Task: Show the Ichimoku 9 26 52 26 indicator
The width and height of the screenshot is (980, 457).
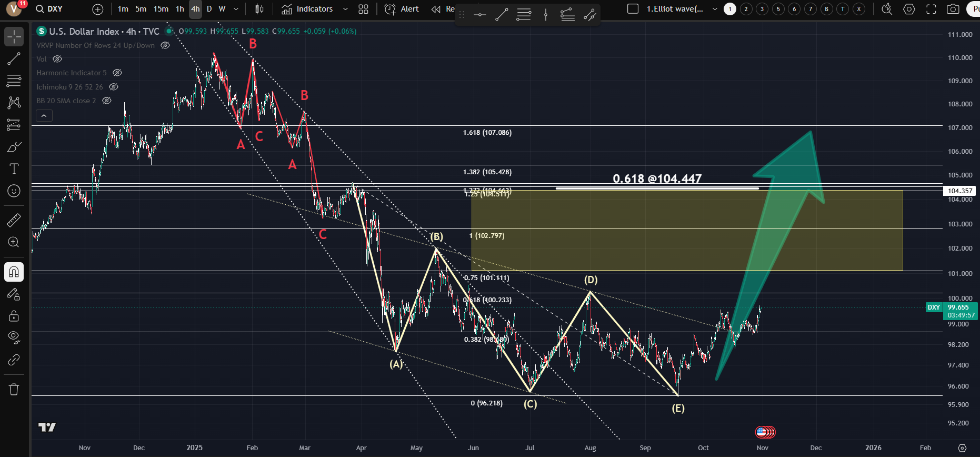Action: (114, 87)
